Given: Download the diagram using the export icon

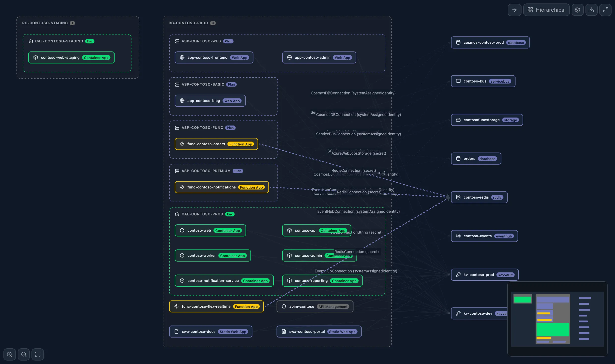Looking at the screenshot, I should [592, 10].
